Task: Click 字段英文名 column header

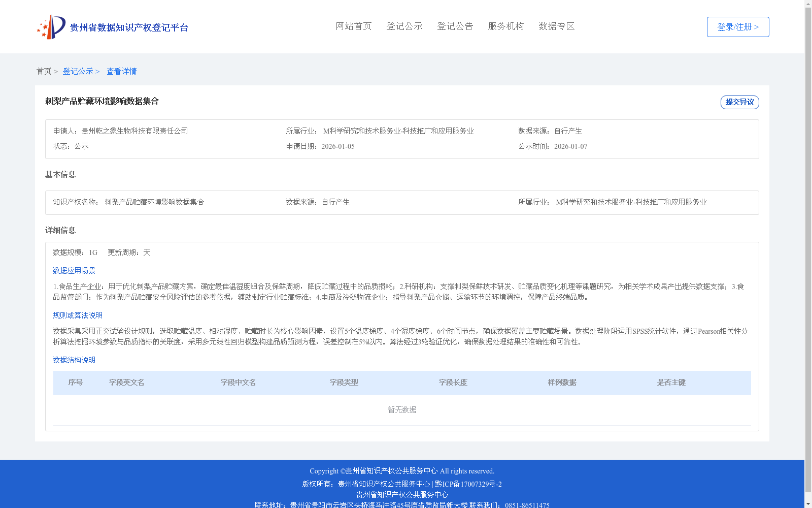Action: coord(127,383)
